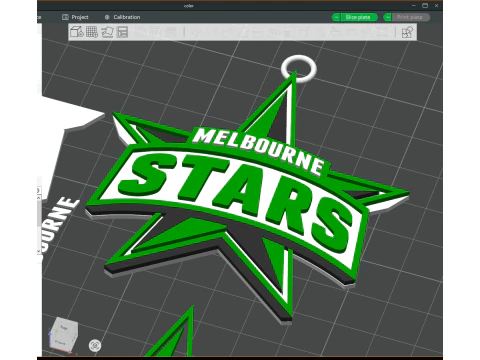480x360 pixels.
Task: Close the slicer window
Action: pos(436,6)
